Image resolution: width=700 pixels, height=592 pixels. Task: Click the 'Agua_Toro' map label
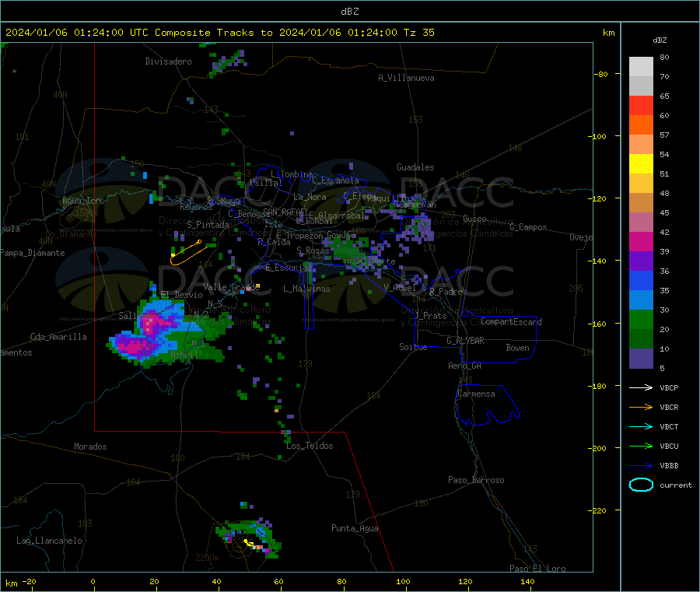click(x=83, y=201)
